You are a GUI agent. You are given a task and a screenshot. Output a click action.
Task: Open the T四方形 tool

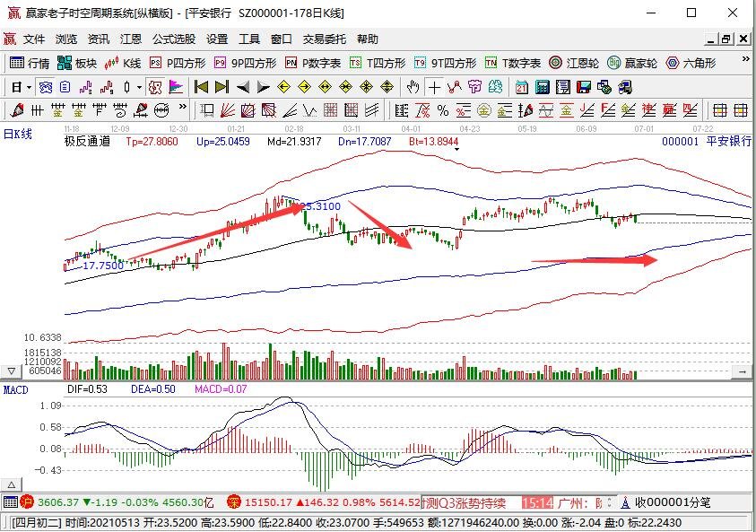(377, 63)
